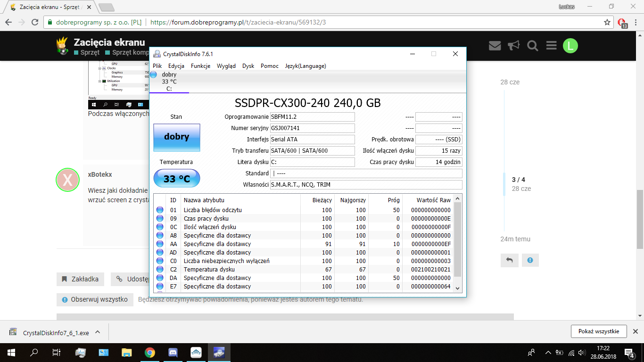Open the Język(Language) menu
Viewport: 644px width, 362px height.
click(305, 66)
